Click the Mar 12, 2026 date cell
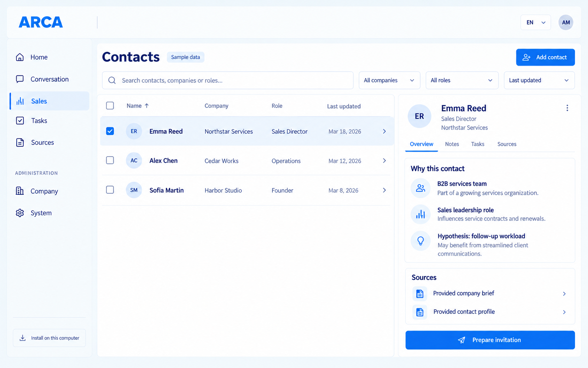Image resolution: width=588 pixels, height=368 pixels. tap(345, 161)
